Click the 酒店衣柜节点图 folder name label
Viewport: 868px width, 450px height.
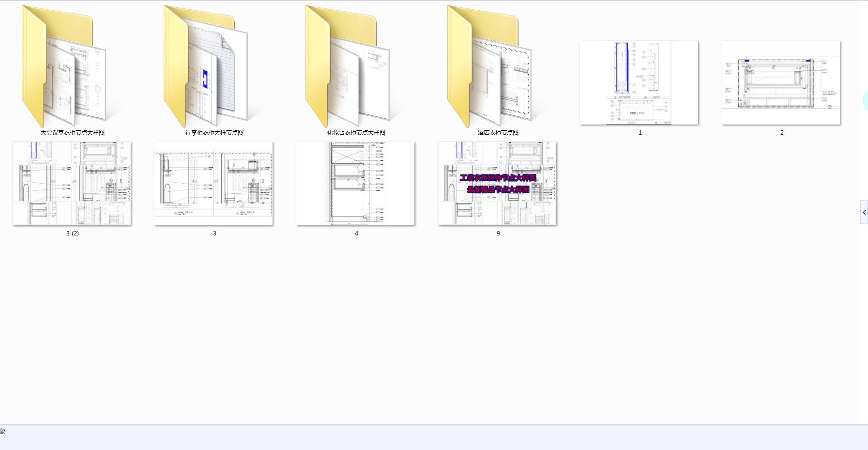[498, 132]
